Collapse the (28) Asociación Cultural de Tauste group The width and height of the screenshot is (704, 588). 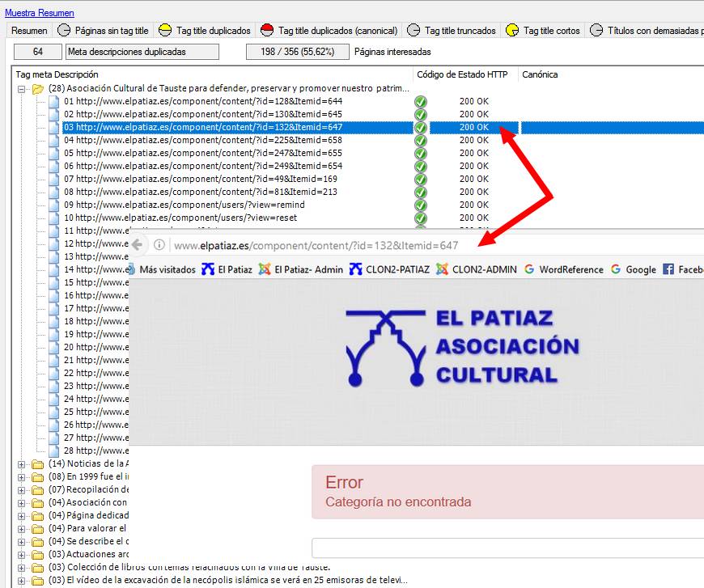pyautogui.click(x=21, y=89)
